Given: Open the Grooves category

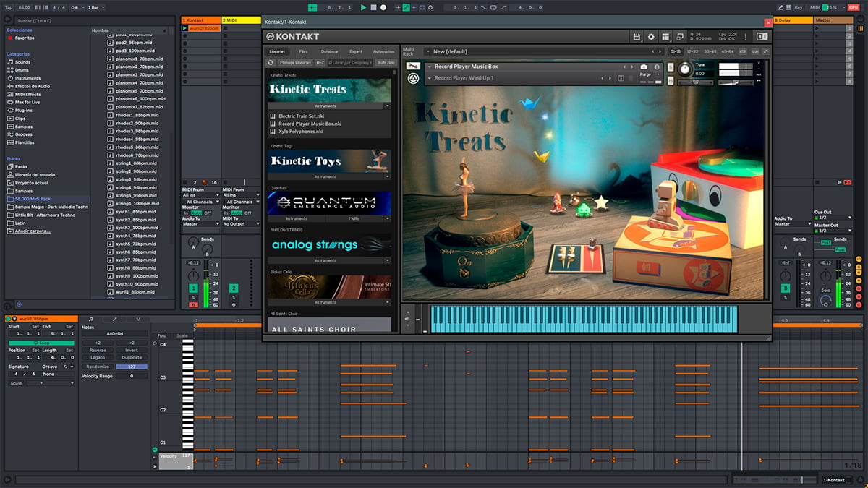Looking at the screenshot, I should (x=24, y=134).
